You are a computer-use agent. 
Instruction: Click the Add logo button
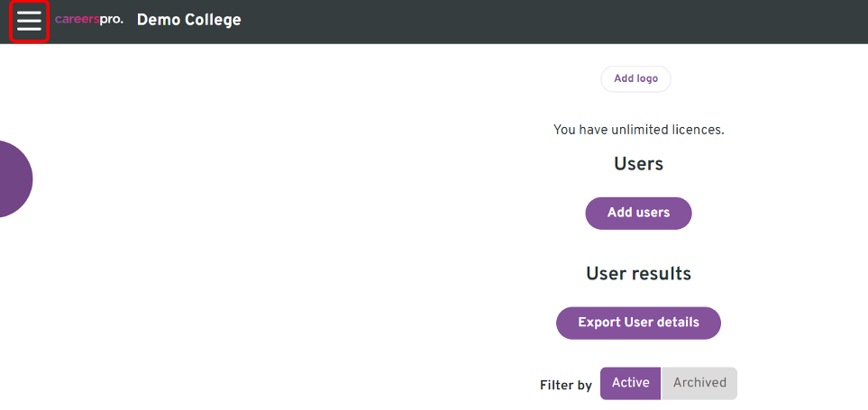pos(636,78)
